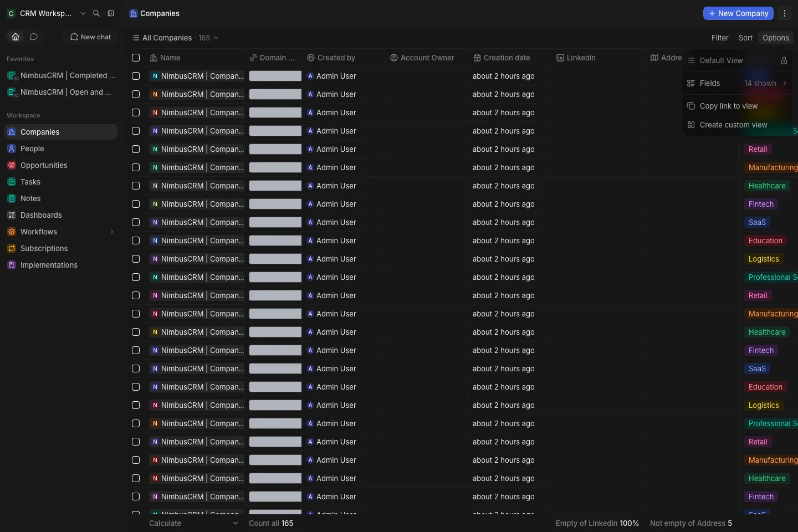Viewport: 798px width, 532px height.
Task: Select the checkbox on the first Healthcare row
Action: pyautogui.click(x=136, y=186)
